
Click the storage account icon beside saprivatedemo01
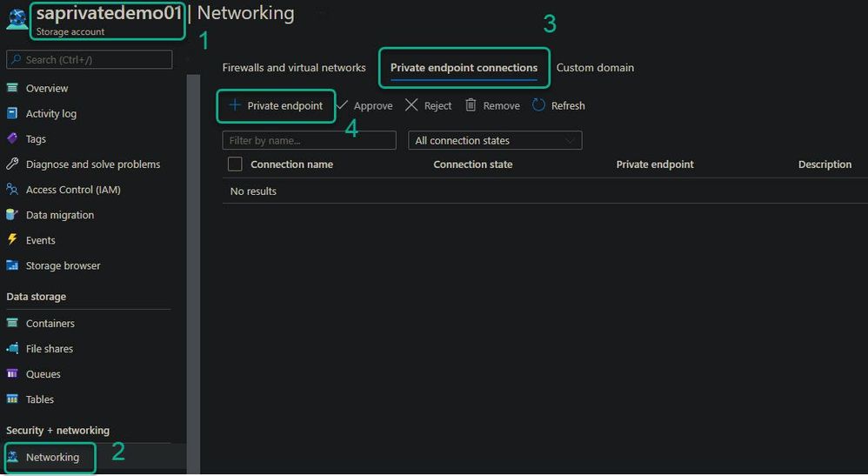click(17, 19)
